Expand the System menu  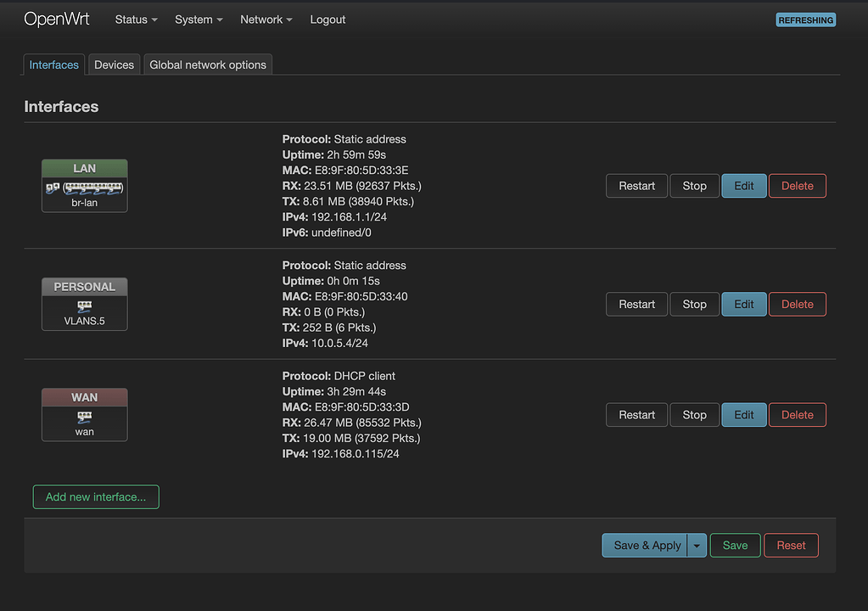click(199, 20)
